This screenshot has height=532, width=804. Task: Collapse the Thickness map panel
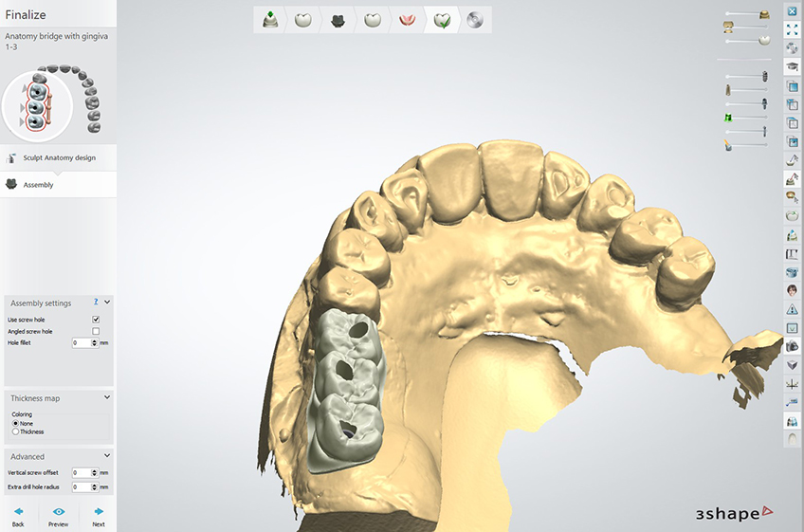(x=107, y=398)
